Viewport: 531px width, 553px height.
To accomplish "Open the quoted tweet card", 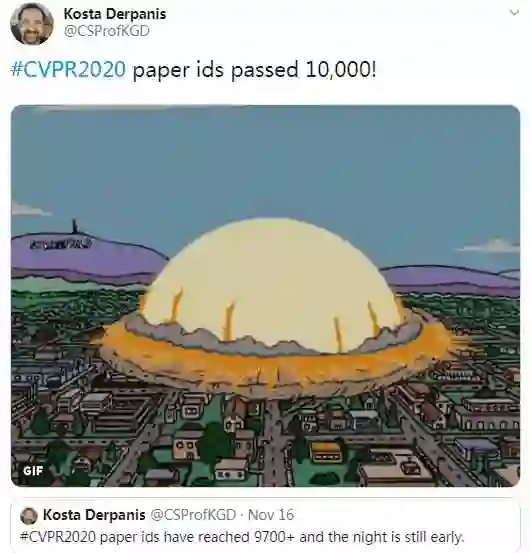I will point(266,525).
